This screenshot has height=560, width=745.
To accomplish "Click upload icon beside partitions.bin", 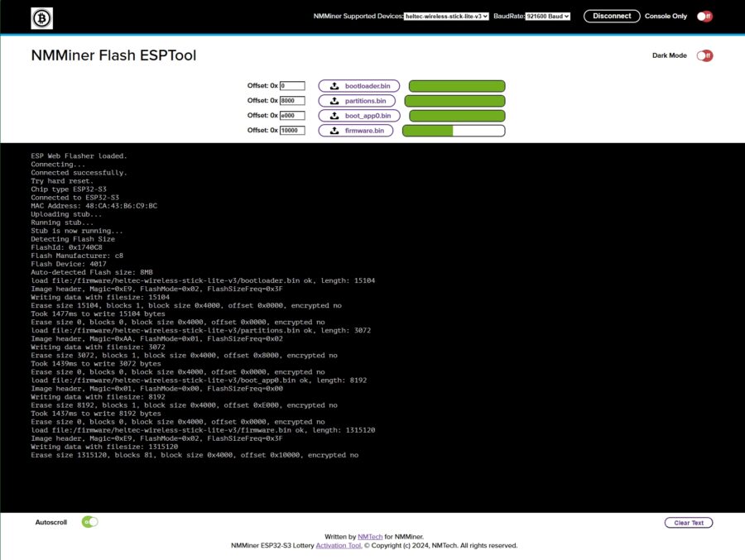I will point(334,101).
